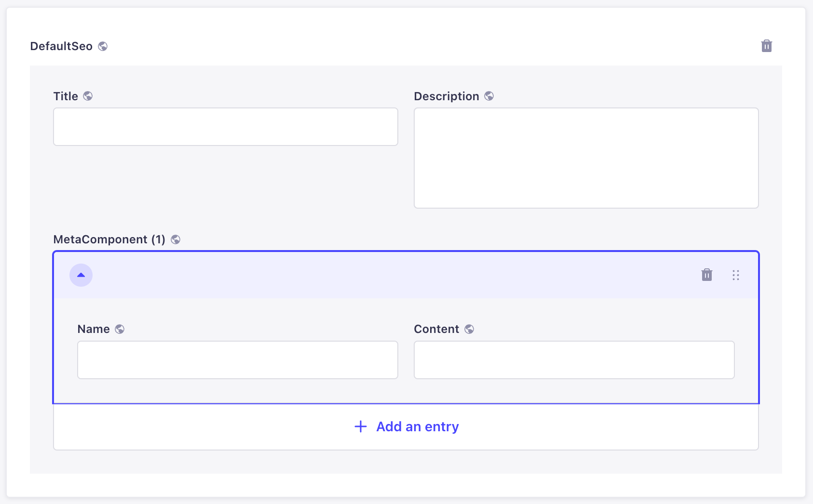
Task: Click inside the Description textarea
Action: 586,158
